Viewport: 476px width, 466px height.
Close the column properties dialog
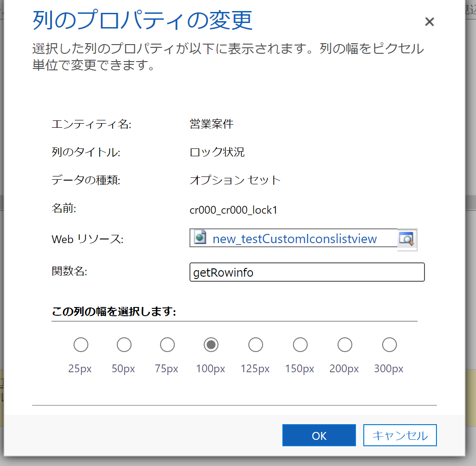click(x=429, y=22)
